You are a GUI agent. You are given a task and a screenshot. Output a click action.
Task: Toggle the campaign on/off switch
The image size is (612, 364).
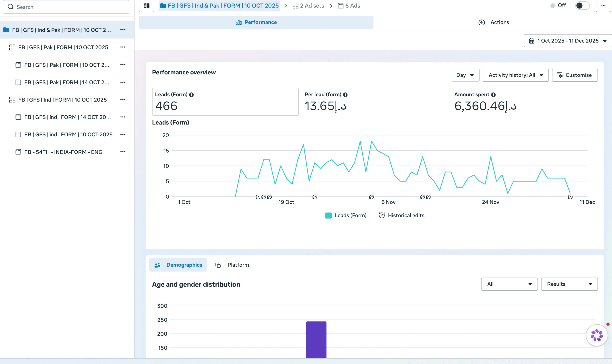pyautogui.click(x=582, y=6)
